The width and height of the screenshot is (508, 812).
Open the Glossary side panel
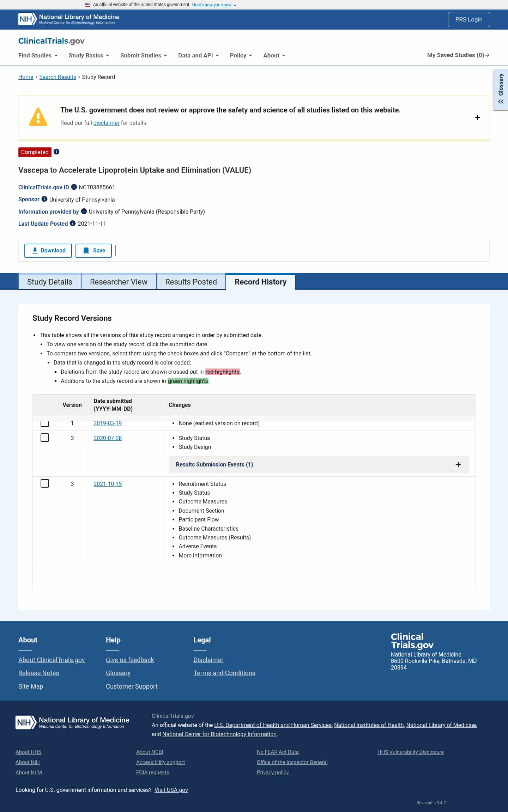[501, 90]
